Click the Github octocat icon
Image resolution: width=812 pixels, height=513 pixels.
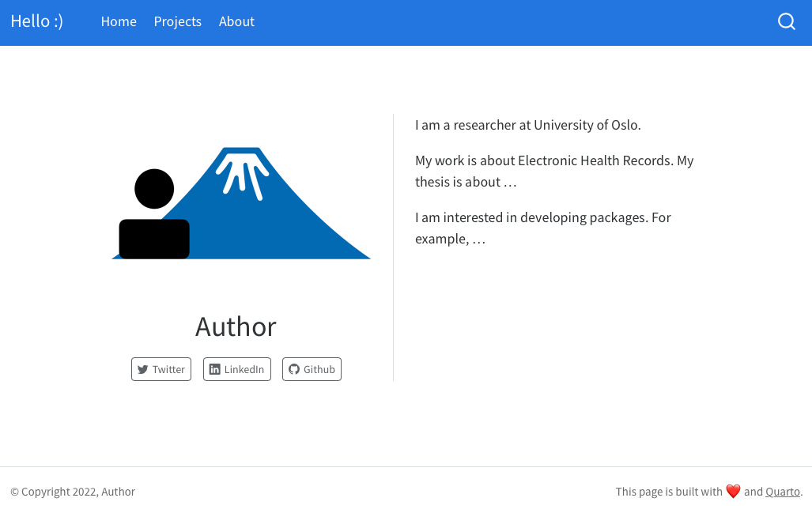[294, 369]
